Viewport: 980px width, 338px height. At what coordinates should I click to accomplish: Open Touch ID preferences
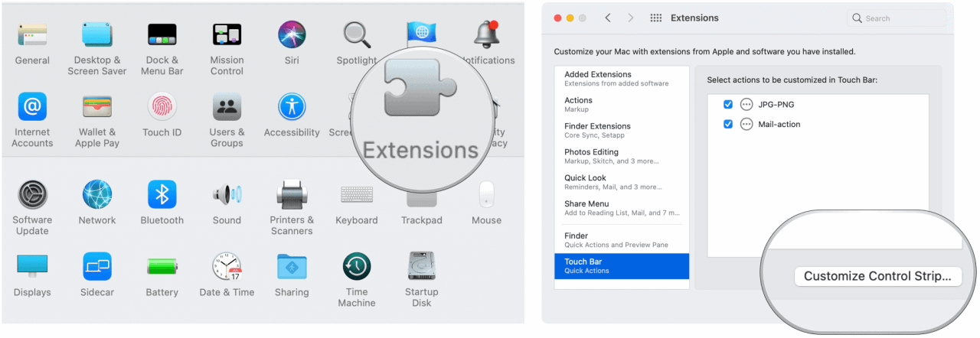point(162,107)
